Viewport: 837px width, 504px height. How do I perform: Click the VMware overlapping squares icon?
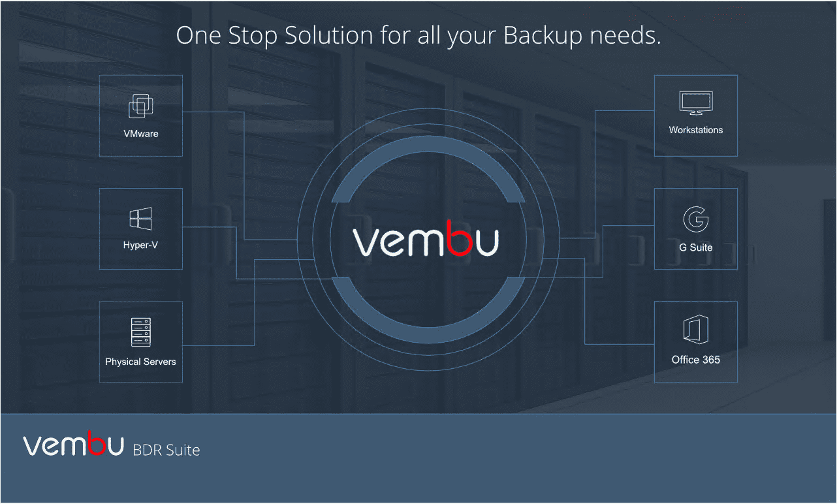(x=141, y=106)
